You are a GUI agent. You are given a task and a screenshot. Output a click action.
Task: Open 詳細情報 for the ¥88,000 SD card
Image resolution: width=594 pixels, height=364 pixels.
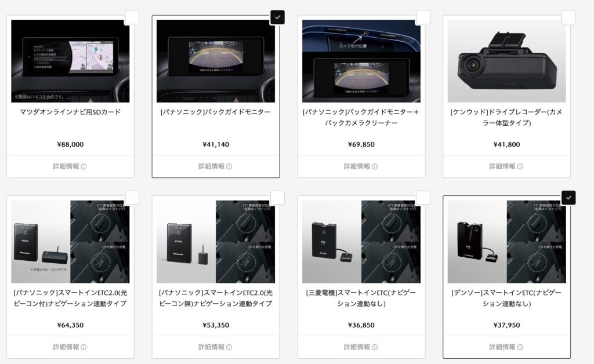[70, 166]
